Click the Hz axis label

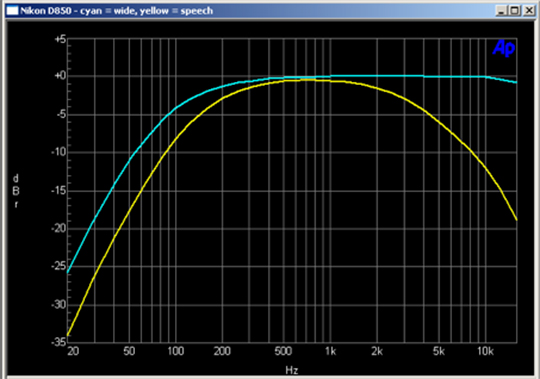tap(292, 370)
